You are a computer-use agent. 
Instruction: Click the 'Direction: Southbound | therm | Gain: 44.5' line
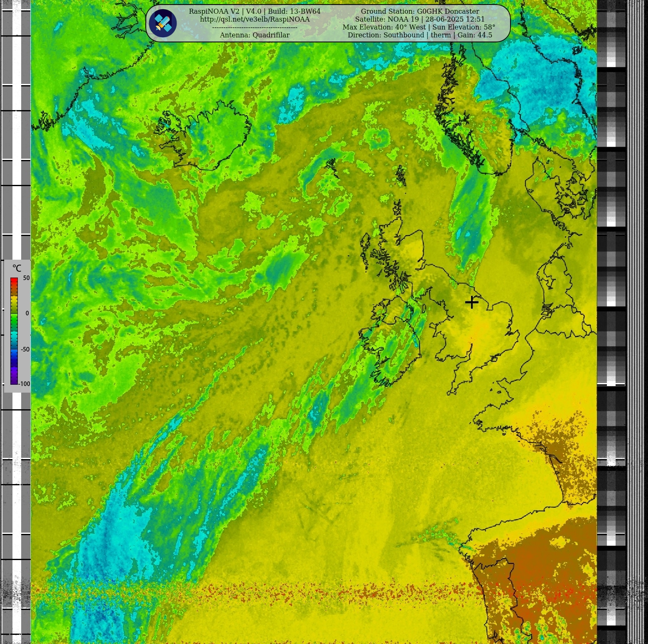[420, 35]
